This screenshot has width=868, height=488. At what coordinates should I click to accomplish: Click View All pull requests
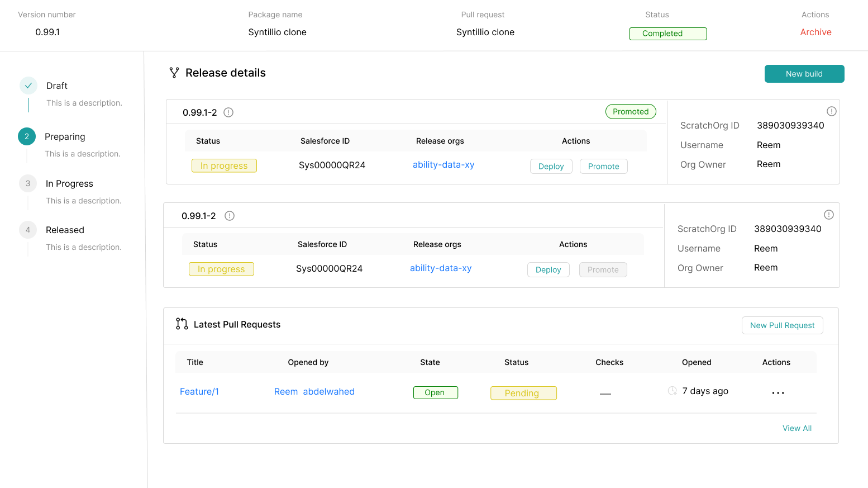(x=797, y=428)
